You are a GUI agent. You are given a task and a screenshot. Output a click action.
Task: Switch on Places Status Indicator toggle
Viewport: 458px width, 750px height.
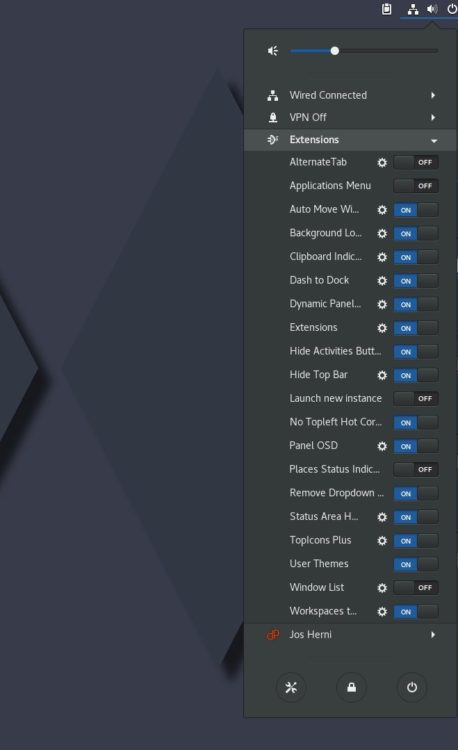pyautogui.click(x=416, y=470)
